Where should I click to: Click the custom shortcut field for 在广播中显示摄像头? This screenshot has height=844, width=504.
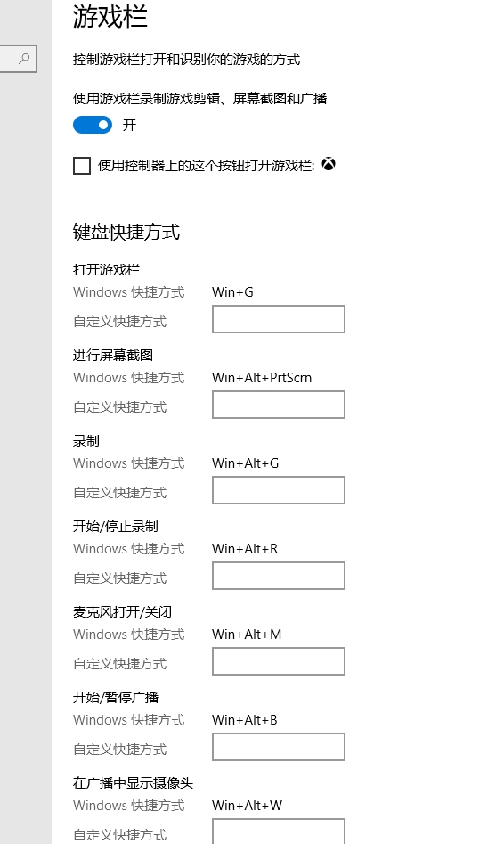coord(279,832)
